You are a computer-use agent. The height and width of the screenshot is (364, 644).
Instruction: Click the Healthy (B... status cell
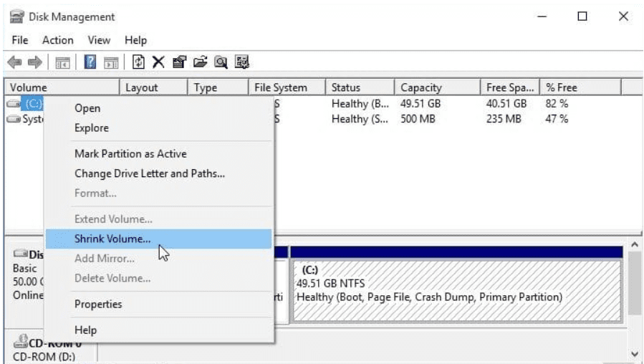point(360,103)
